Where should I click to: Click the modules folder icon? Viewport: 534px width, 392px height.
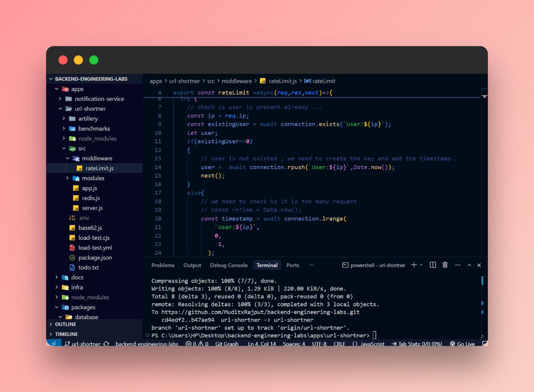[76, 178]
